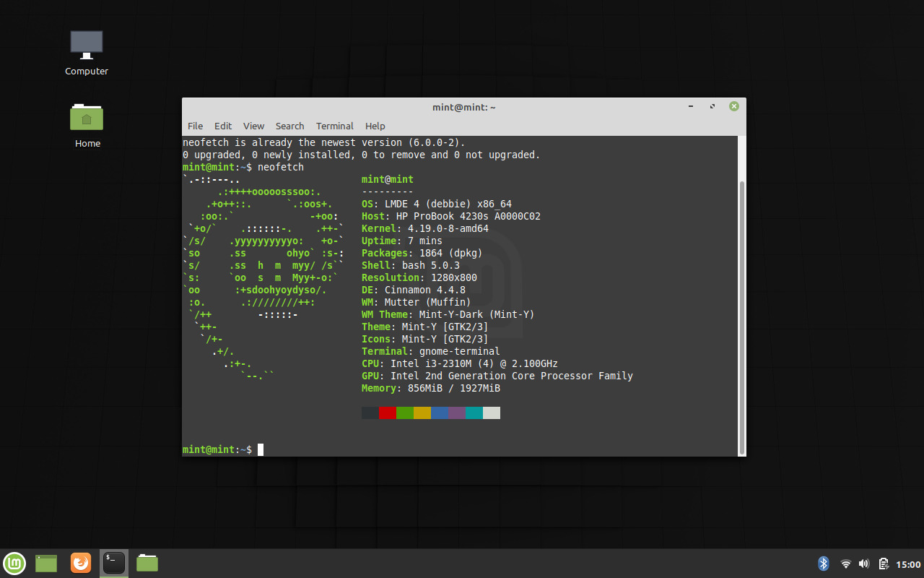Open the clock showing 15:00
This screenshot has height=578, width=924.
coord(908,564)
